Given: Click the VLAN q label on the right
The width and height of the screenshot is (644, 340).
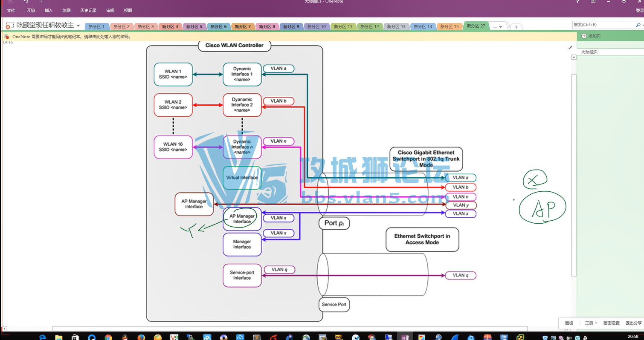Looking at the screenshot, I should pos(461,275).
